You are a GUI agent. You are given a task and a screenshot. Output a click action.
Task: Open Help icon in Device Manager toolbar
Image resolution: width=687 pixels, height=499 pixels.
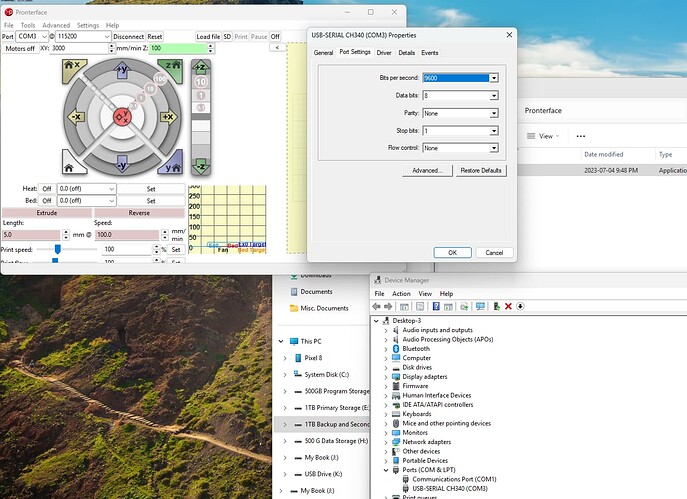point(436,306)
